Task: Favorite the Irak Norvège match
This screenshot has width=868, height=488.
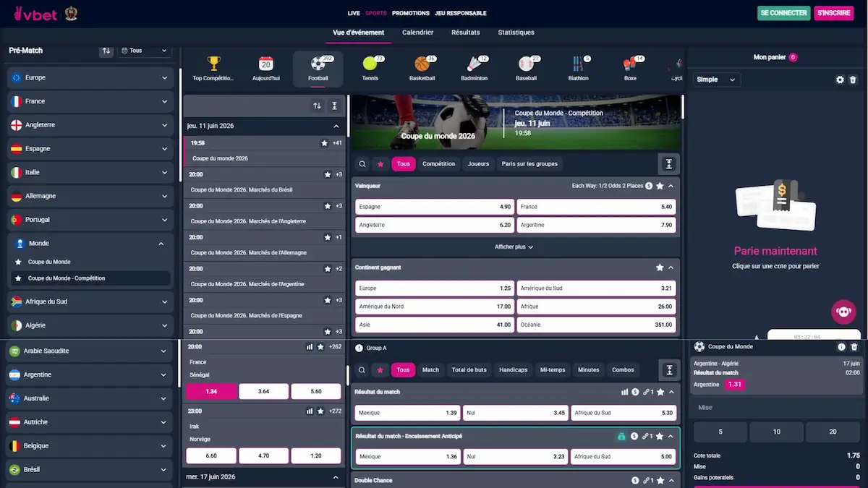Action: (320, 411)
